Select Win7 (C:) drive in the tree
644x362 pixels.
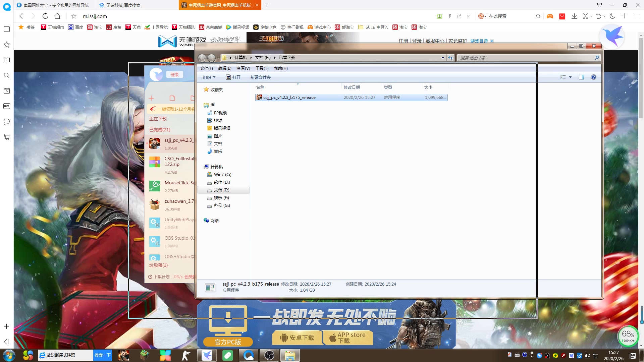click(x=219, y=175)
